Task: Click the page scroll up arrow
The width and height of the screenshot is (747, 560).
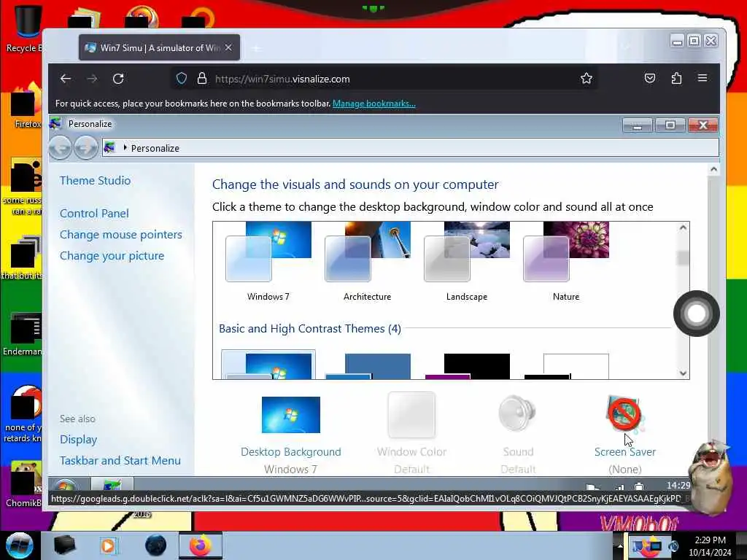Action: (x=713, y=169)
